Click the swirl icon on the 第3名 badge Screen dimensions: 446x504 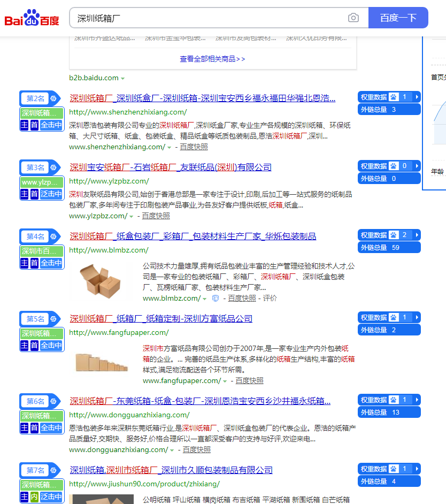(x=53, y=167)
